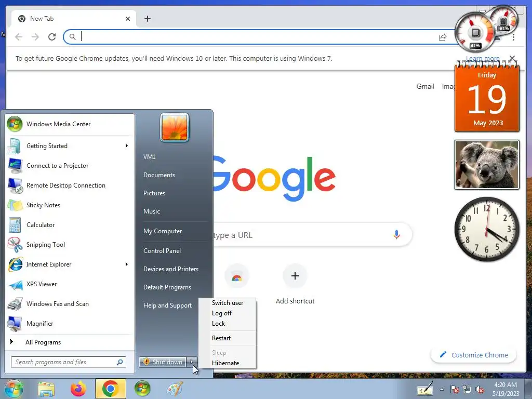Open Help and Support
This screenshot has width=532, height=399.
click(x=167, y=305)
